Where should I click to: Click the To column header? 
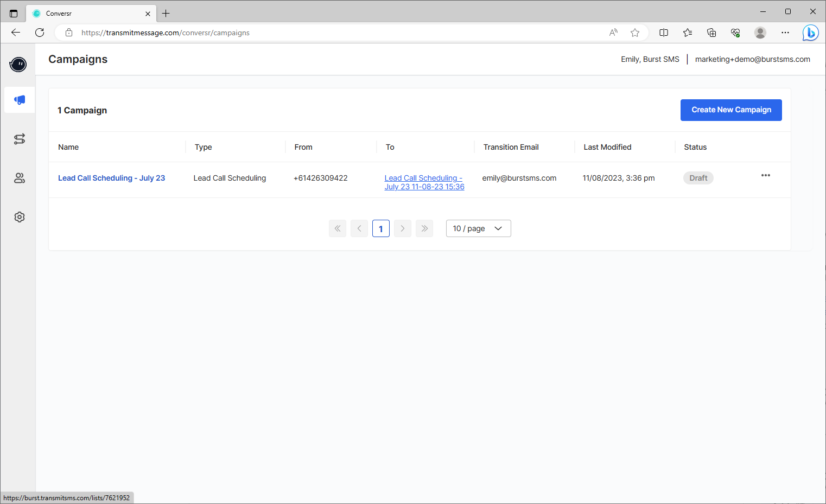pyautogui.click(x=390, y=147)
